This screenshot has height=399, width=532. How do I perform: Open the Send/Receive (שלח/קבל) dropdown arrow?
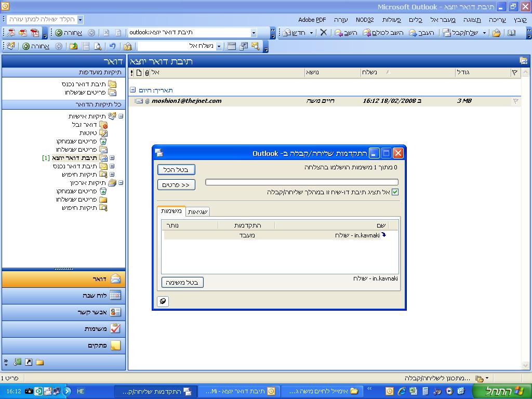[484, 33]
